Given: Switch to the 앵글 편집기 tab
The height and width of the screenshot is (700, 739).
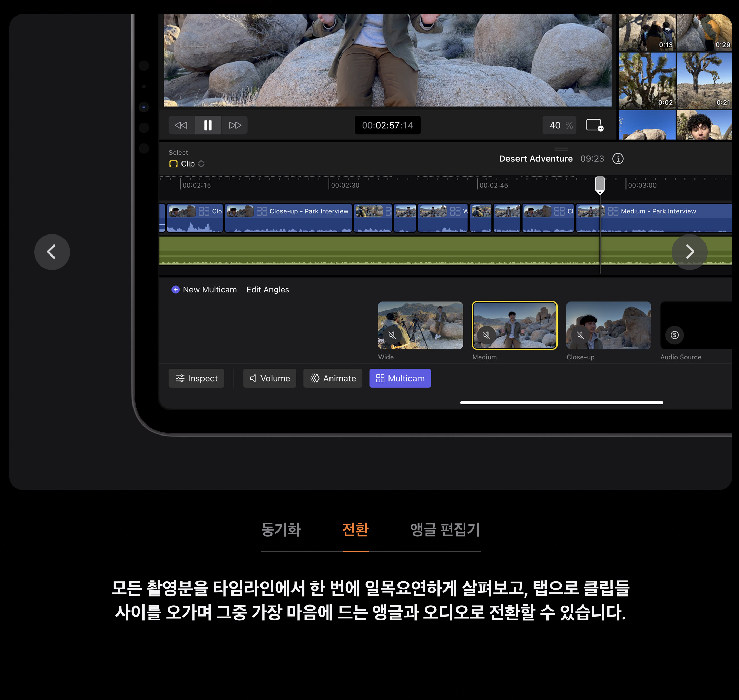Looking at the screenshot, I should [x=445, y=529].
